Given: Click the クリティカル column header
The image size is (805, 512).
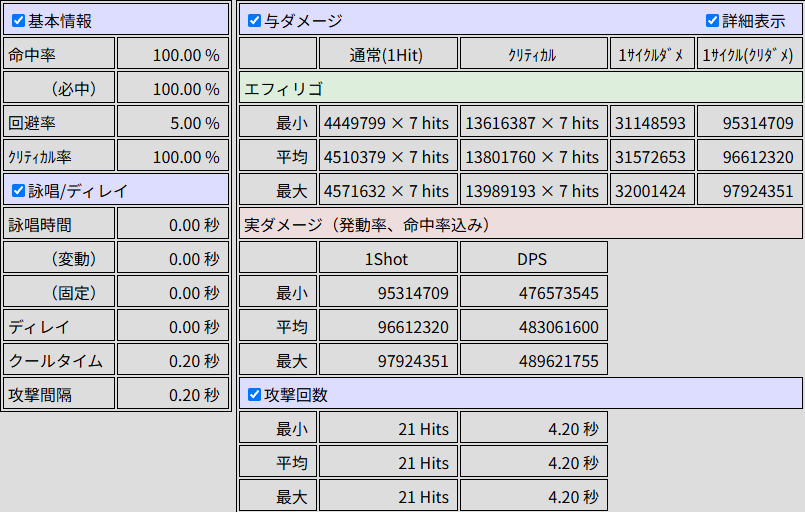Looking at the screenshot, I should pyautogui.click(x=533, y=54).
